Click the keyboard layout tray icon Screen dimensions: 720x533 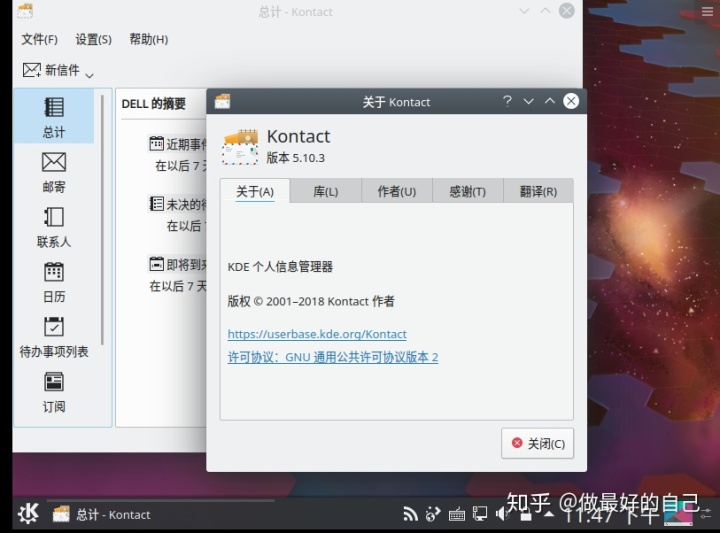click(x=456, y=515)
